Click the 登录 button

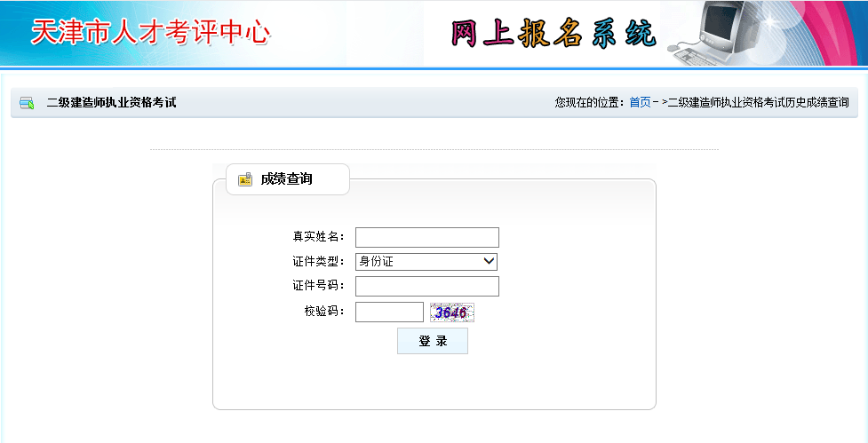click(x=433, y=341)
